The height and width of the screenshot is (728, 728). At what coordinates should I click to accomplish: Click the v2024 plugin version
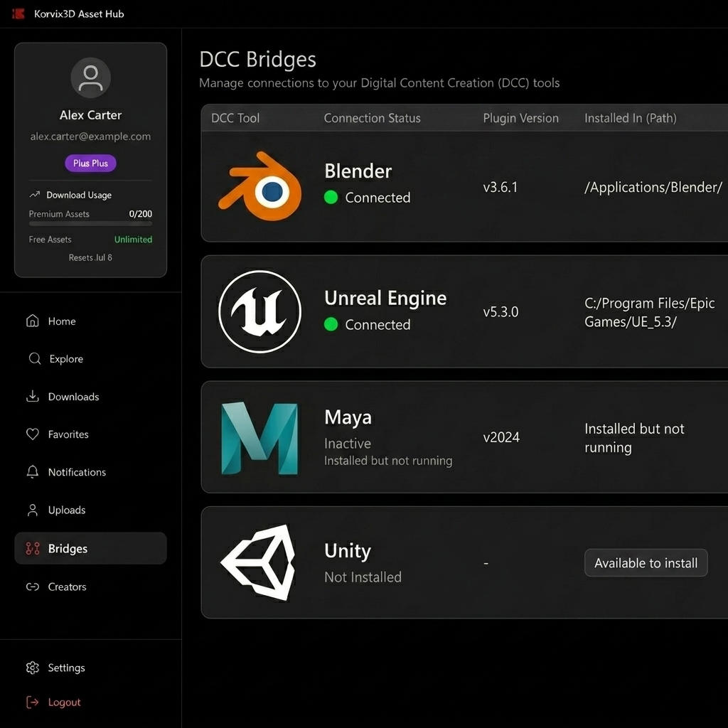(x=501, y=437)
